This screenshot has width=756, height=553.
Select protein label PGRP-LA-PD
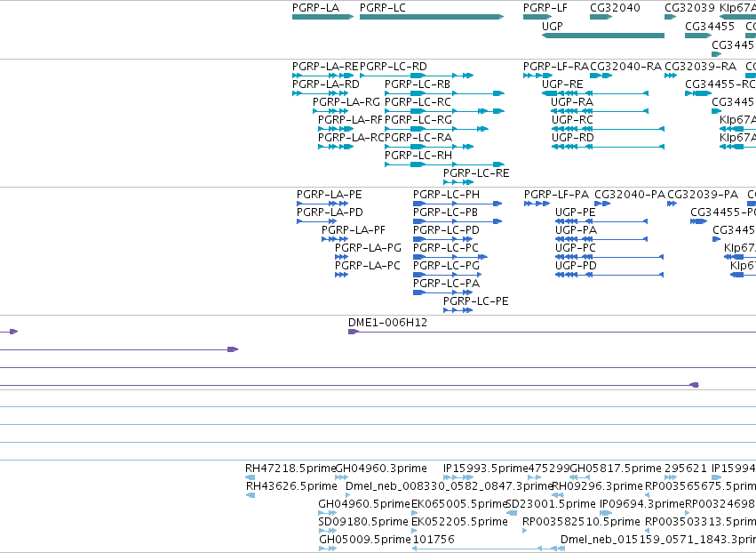(330, 212)
